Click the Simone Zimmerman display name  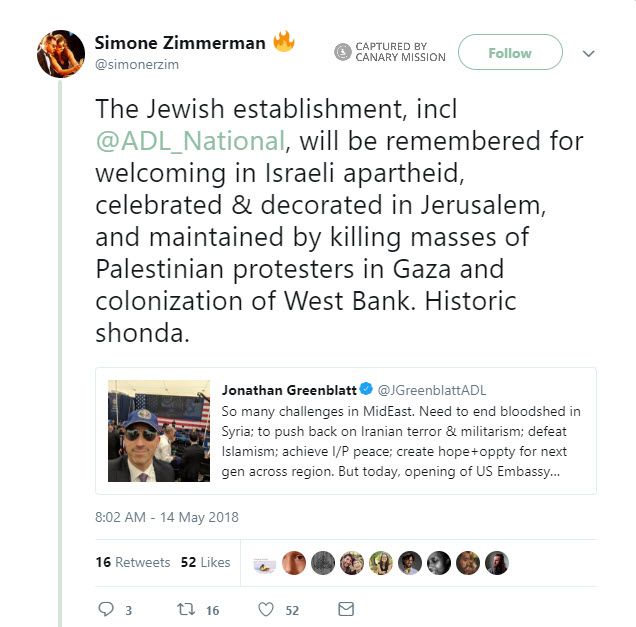[x=180, y=42]
